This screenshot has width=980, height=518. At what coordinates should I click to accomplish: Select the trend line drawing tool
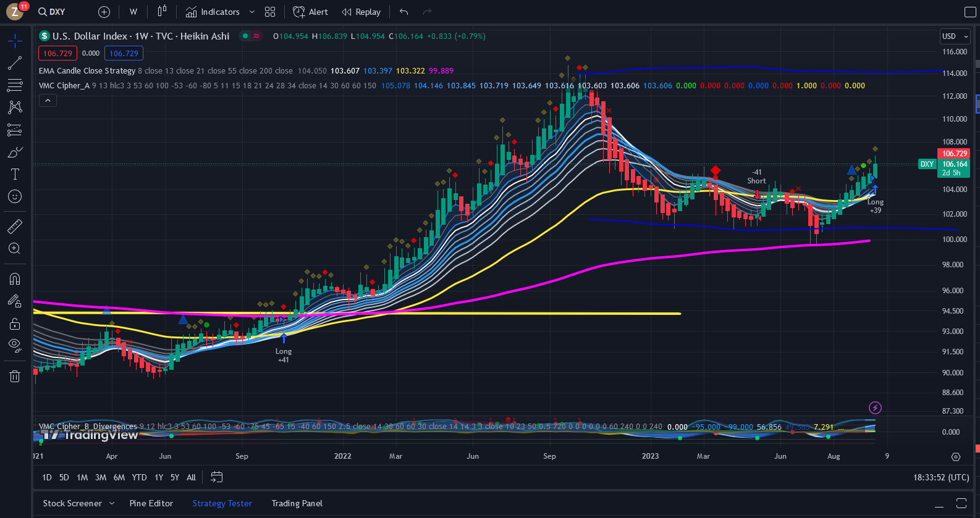click(15, 63)
